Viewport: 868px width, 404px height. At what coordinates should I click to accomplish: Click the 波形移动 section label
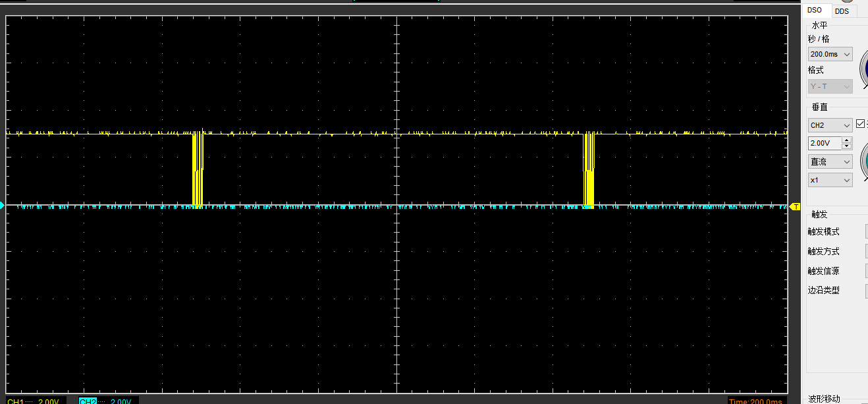pos(825,399)
